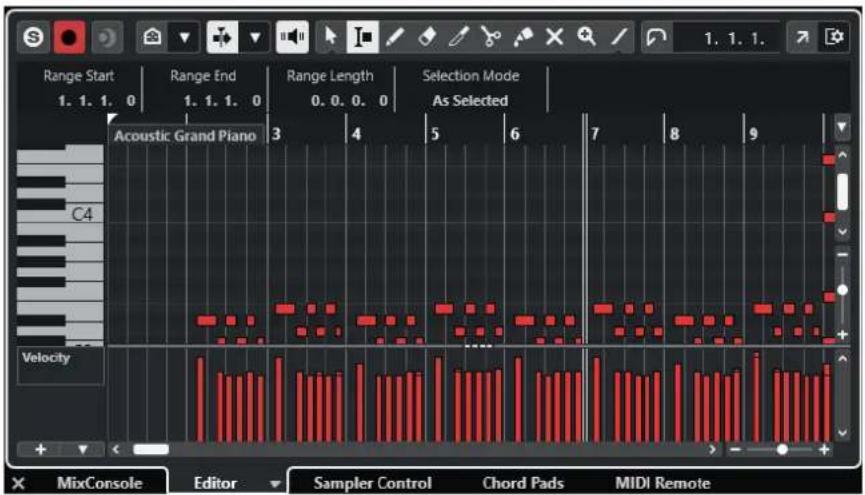865x495 pixels.
Task: Adjust the horizontal zoom slider handle
Action: [782, 450]
